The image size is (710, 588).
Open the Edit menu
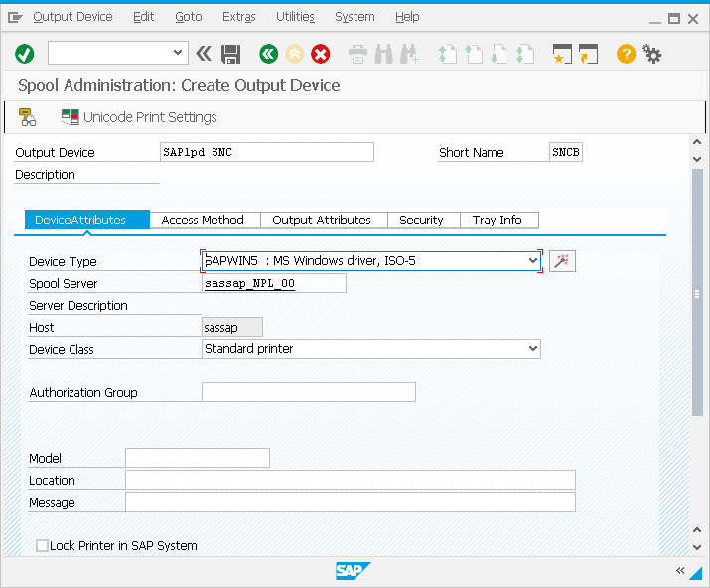tap(144, 17)
